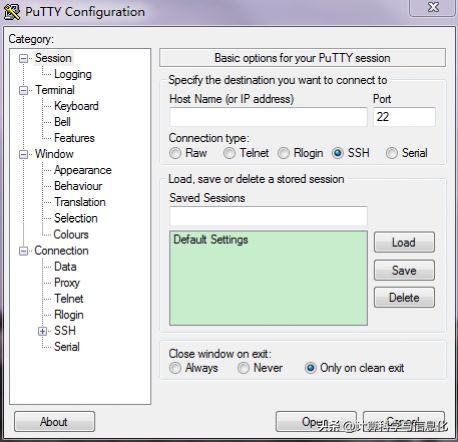
Task: Collapse the Terminal tree node
Action: pos(23,91)
